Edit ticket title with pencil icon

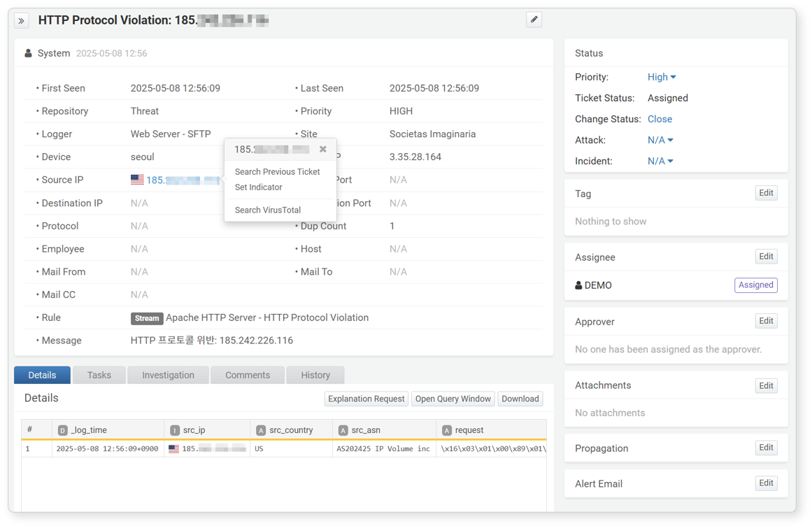(x=534, y=20)
